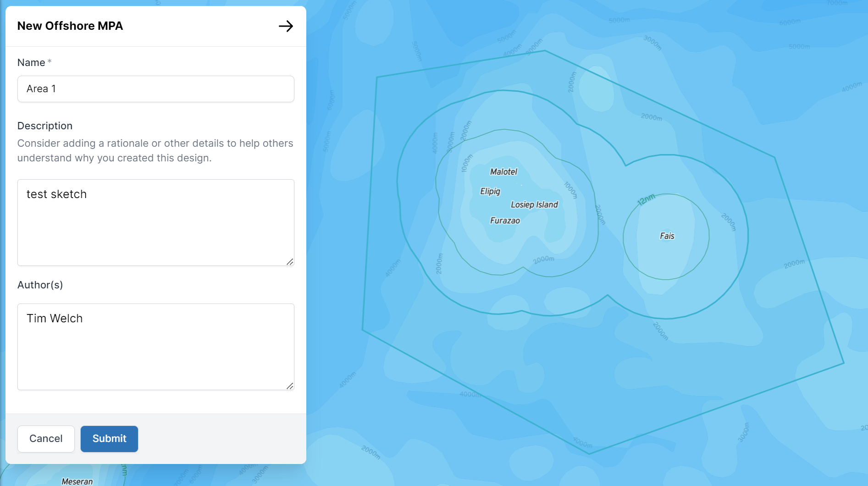Click the Name field label
868x486 pixels.
click(31, 62)
